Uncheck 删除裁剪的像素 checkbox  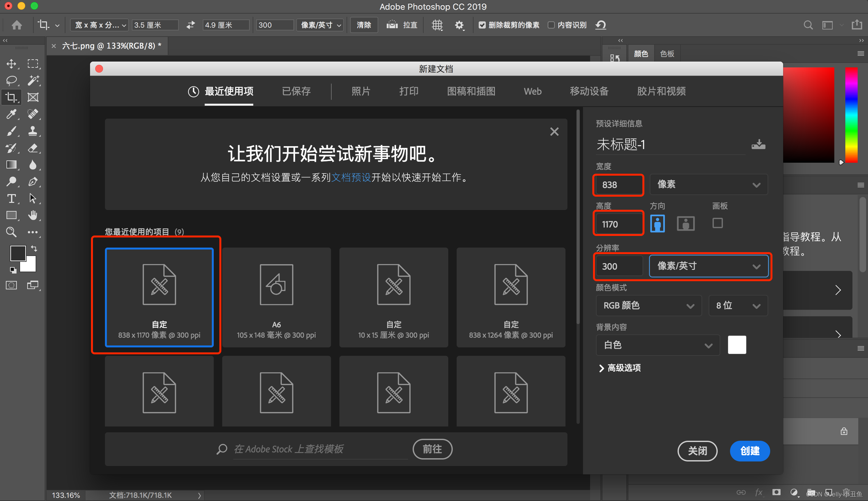tap(482, 25)
